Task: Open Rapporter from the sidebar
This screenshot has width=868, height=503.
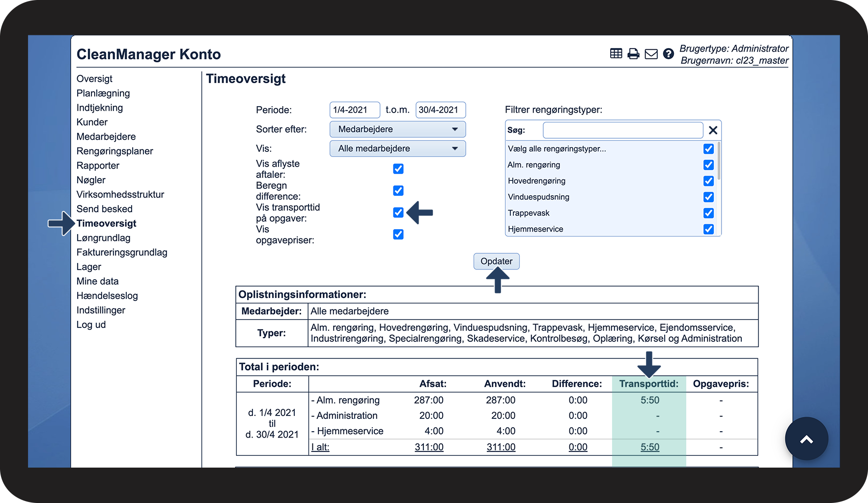Action: tap(98, 166)
